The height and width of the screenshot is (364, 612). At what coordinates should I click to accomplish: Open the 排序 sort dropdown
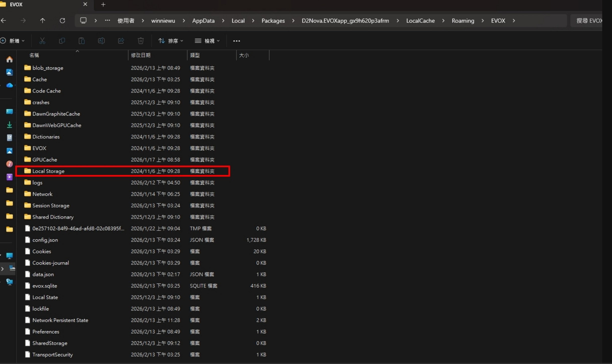point(171,41)
